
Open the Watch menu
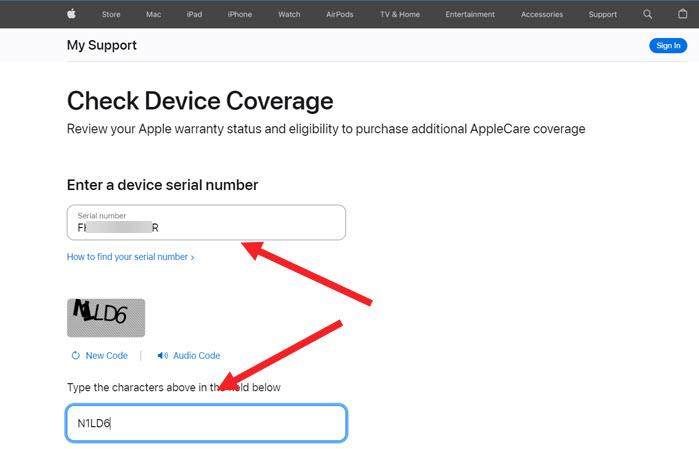point(289,14)
